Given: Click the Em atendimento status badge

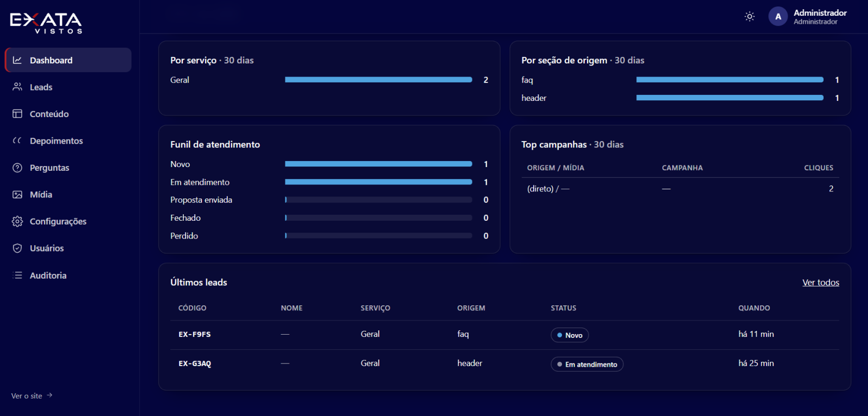Looking at the screenshot, I should [587, 364].
